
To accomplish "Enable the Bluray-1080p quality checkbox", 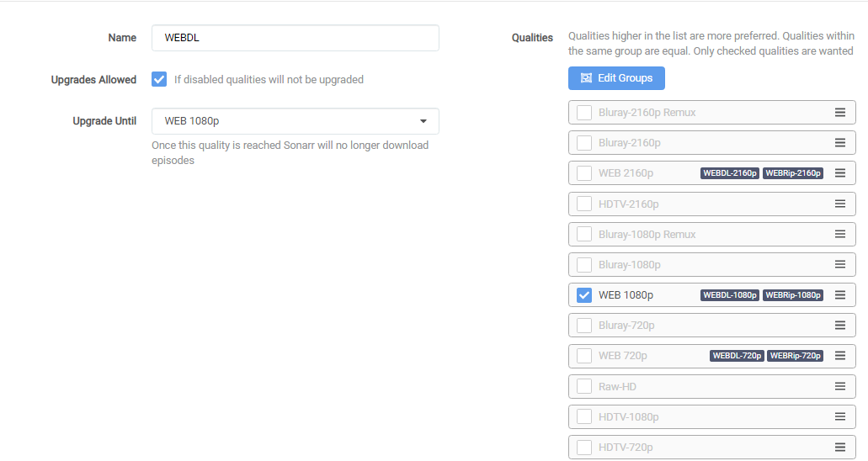I will tap(584, 264).
